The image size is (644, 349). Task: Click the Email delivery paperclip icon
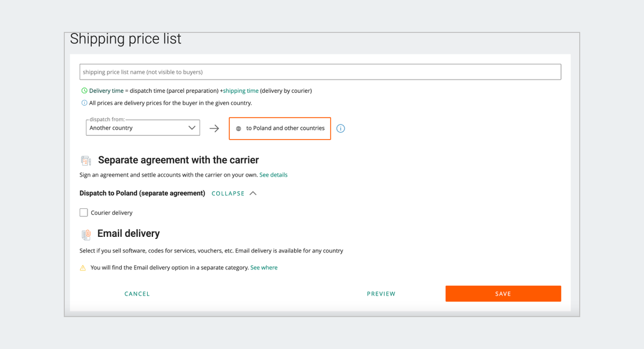pyautogui.click(x=86, y=234)
